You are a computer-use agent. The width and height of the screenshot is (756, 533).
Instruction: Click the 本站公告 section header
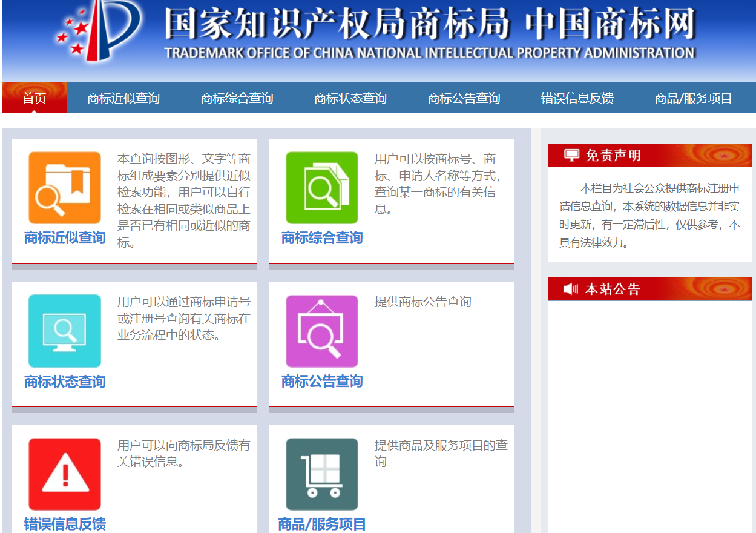(613, 289)
